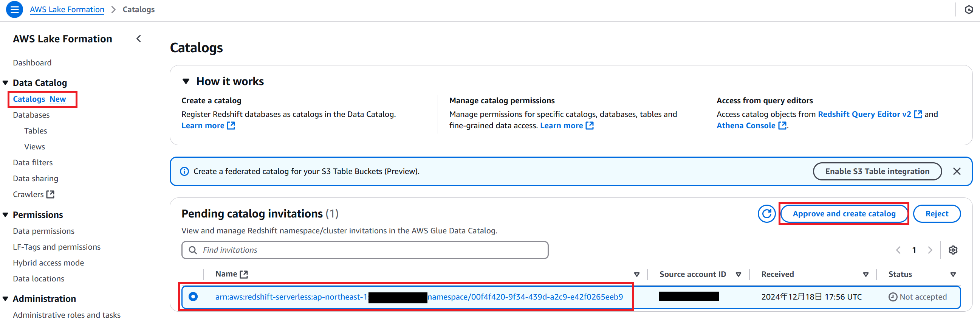Open LF-Tags and permissions page
This screenshot has width=980, height=320.
[x=57, y=247]
